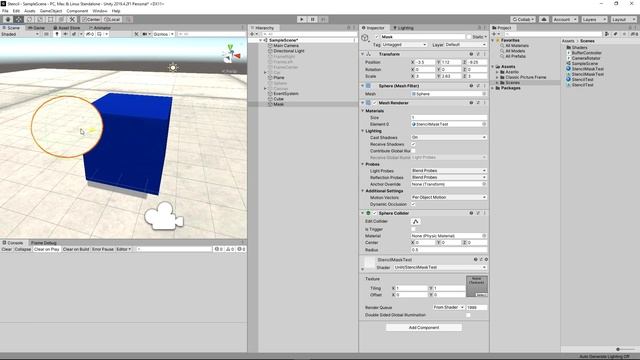Switch to the Frame Debug tab
640x360 pixels.
pos(44,243)
